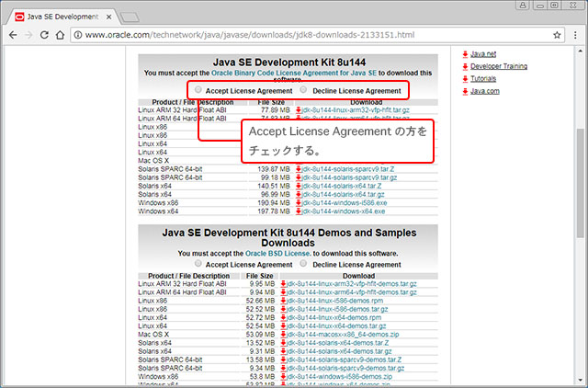The image size is (588, 388).
Task: Download jdk-8u144-solaris-x64.tar.Z
Action: tap(341, 186)
